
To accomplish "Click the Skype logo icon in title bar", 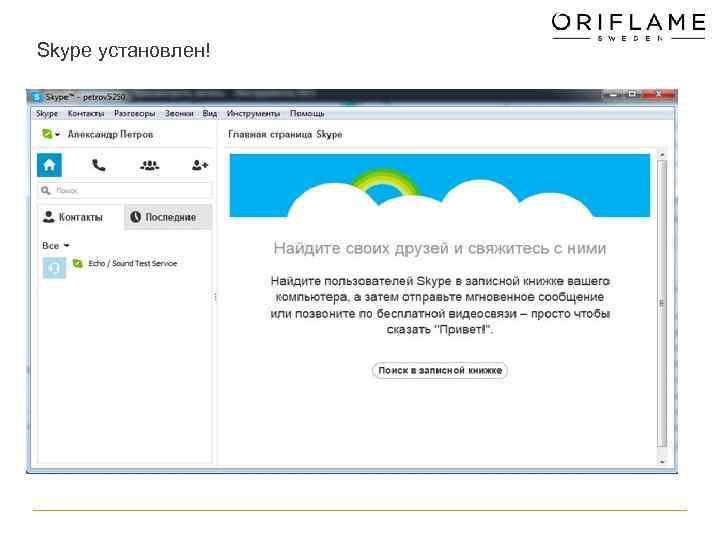I will point(37,97).
